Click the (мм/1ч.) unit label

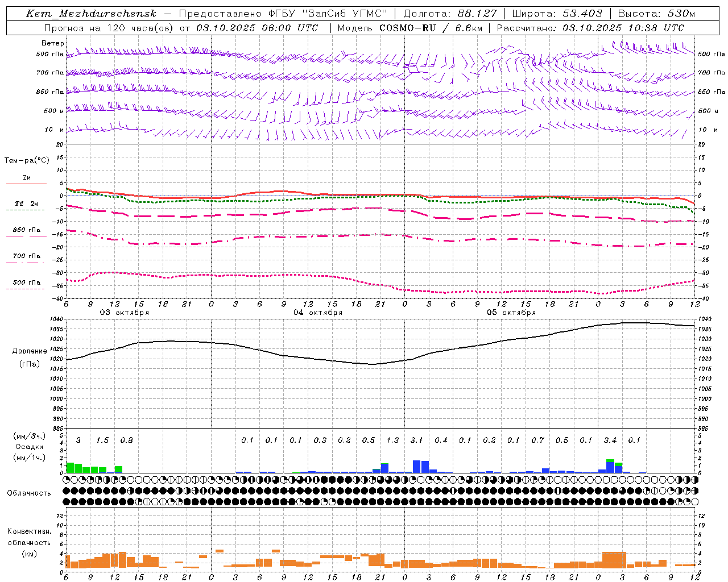pyautogui.click(x=30, y=458)
